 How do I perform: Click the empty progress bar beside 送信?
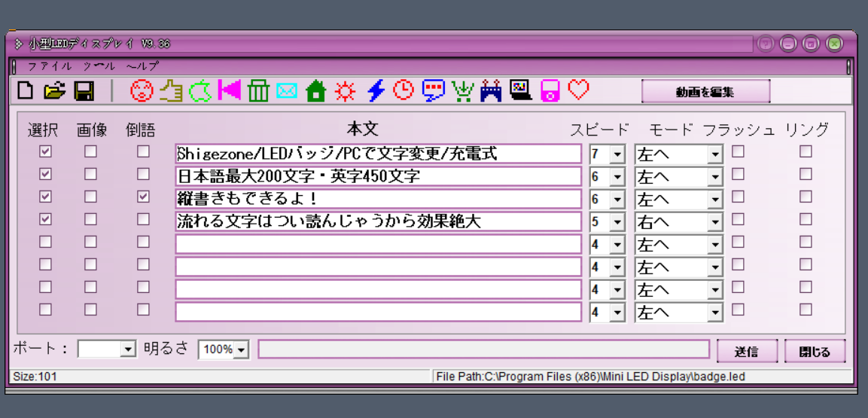[484, 349]
